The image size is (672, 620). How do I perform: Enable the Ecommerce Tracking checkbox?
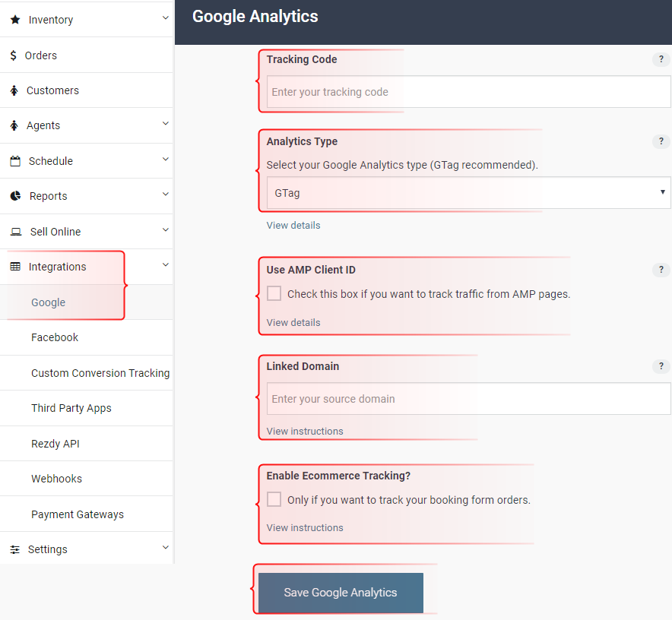tap(274, 499)
